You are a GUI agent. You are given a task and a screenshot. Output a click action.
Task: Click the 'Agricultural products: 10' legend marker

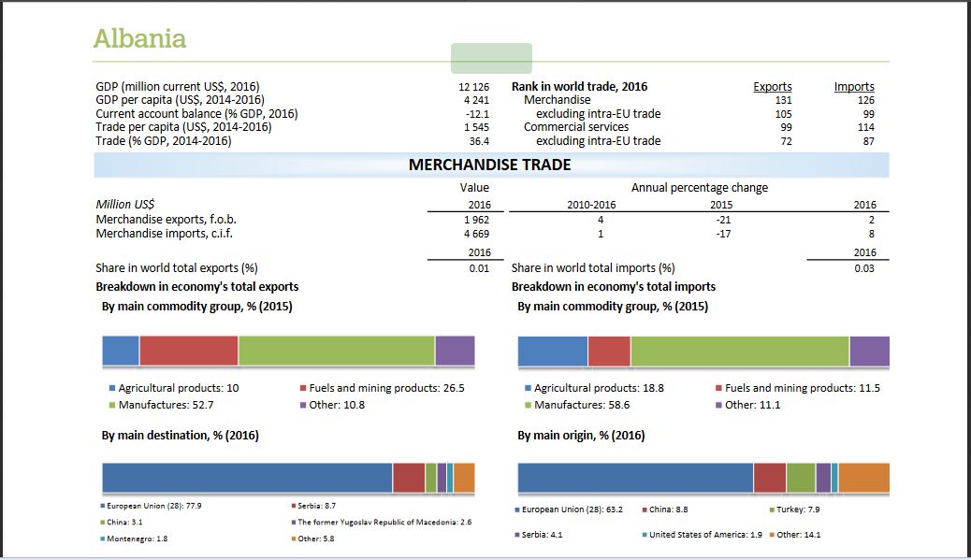[x=111, y=388]
